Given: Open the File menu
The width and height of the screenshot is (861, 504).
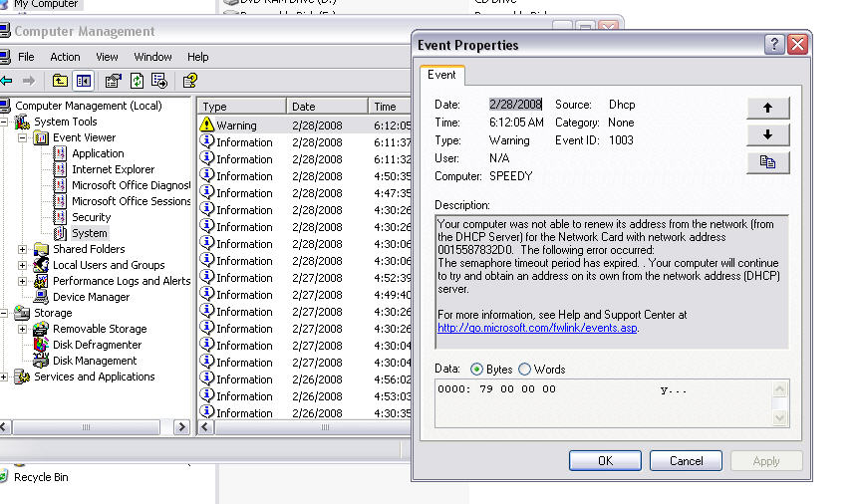Looking at the screenshot, I should coord(26,57).
